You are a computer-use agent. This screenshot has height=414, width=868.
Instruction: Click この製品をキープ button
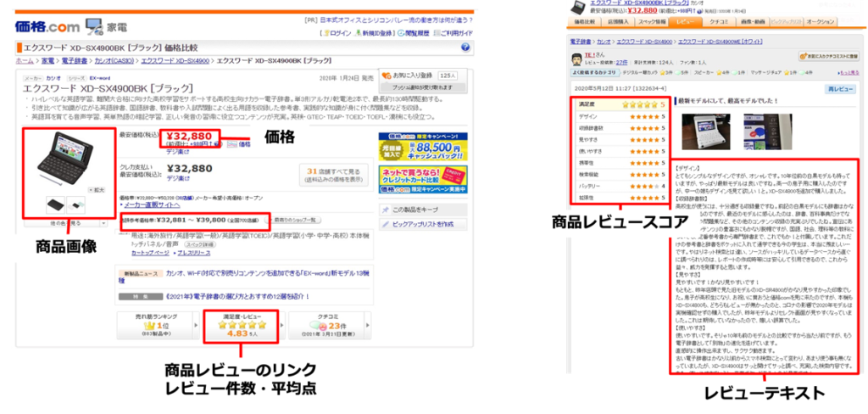pyautogui.click(x=422, y=210)
